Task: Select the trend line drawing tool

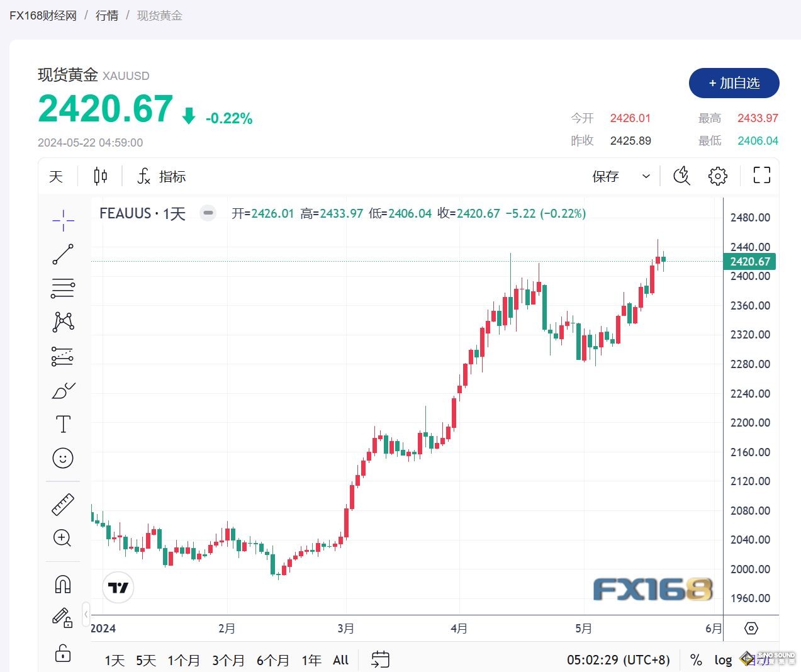Action: tap(62, 254)
